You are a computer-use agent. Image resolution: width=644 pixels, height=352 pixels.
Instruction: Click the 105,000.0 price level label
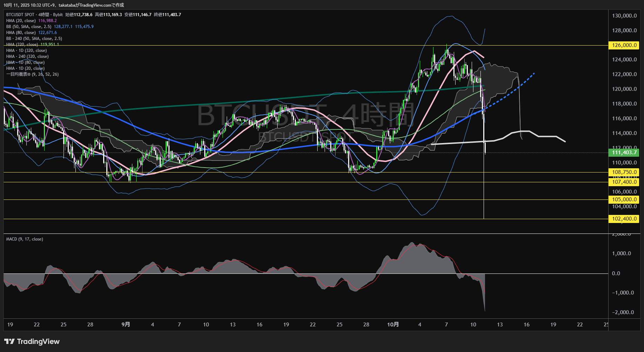[624, 199]
